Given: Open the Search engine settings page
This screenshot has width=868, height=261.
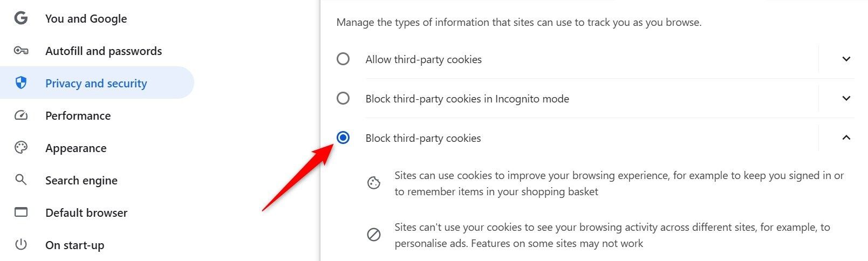Looking at the screenshot, I should (81, 180).
